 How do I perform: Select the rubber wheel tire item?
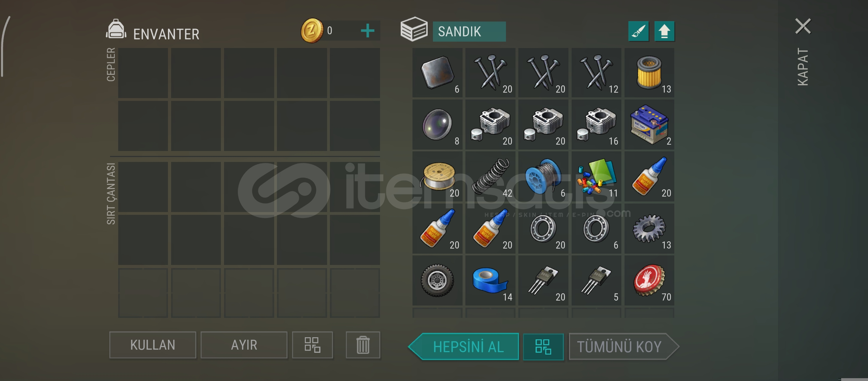[x=437, y=280]
